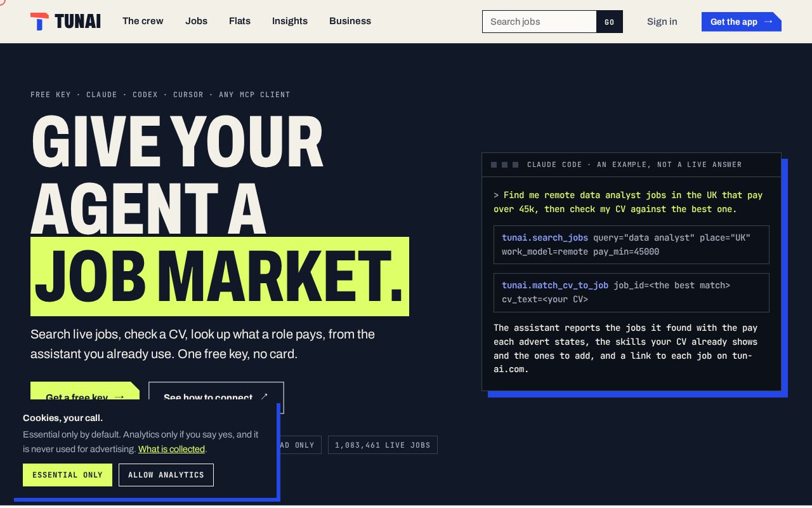Click the JOB MARKET. highlighted heading
The height and width of the screenshot is (508, 812).
219,276
